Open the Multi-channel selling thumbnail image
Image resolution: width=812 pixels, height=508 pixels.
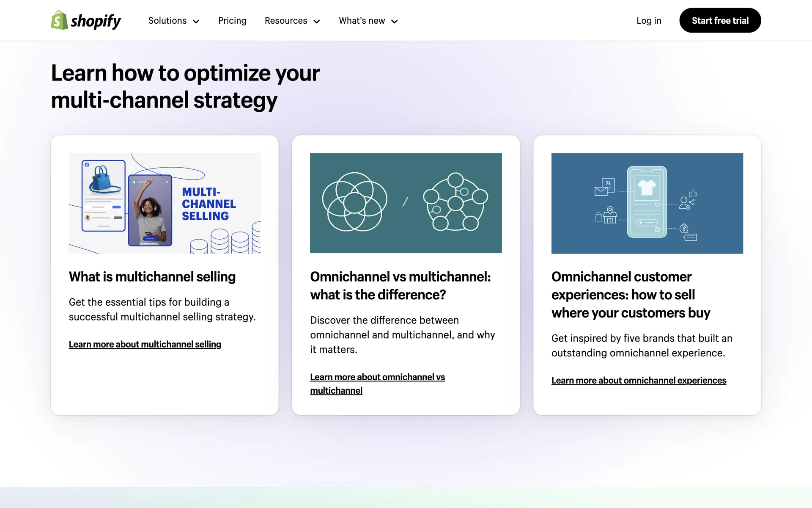pos(165,203)
